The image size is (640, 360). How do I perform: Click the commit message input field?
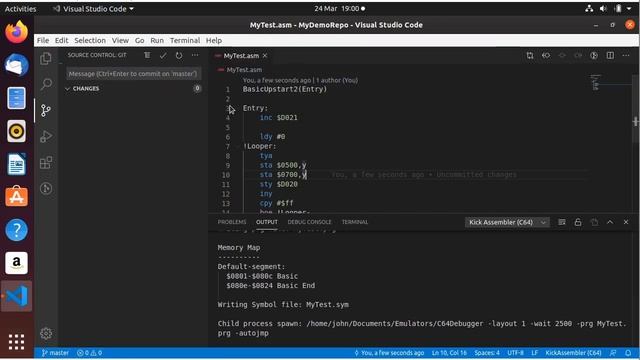coord(133,74)
